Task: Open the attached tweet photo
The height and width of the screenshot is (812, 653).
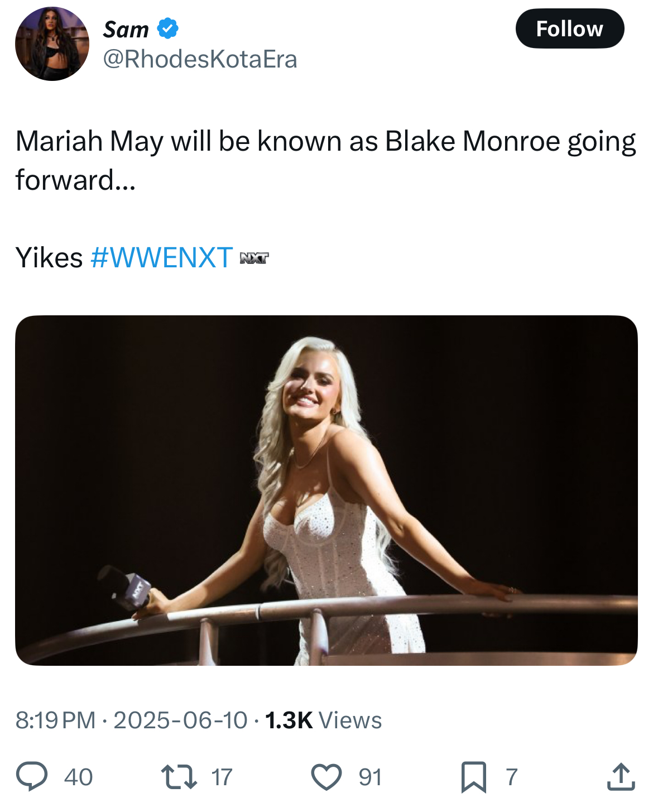Action: click(326, 490)
